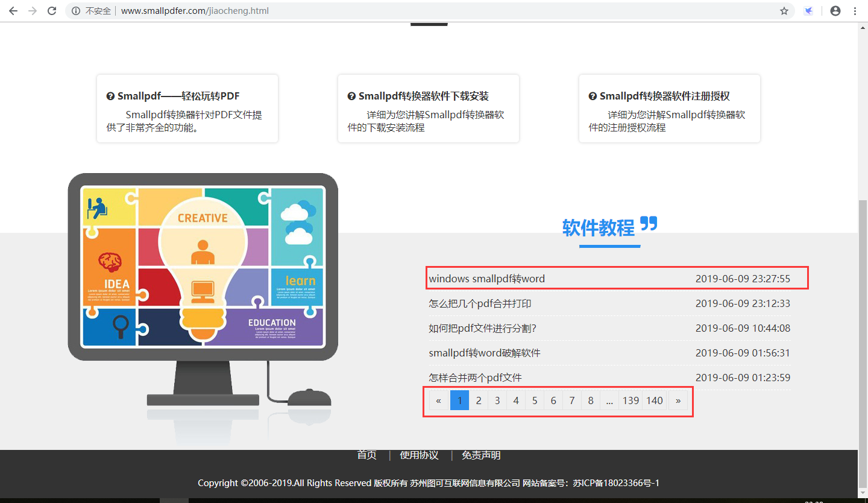Click the browser forward arrow

click(x=33, y=11)
